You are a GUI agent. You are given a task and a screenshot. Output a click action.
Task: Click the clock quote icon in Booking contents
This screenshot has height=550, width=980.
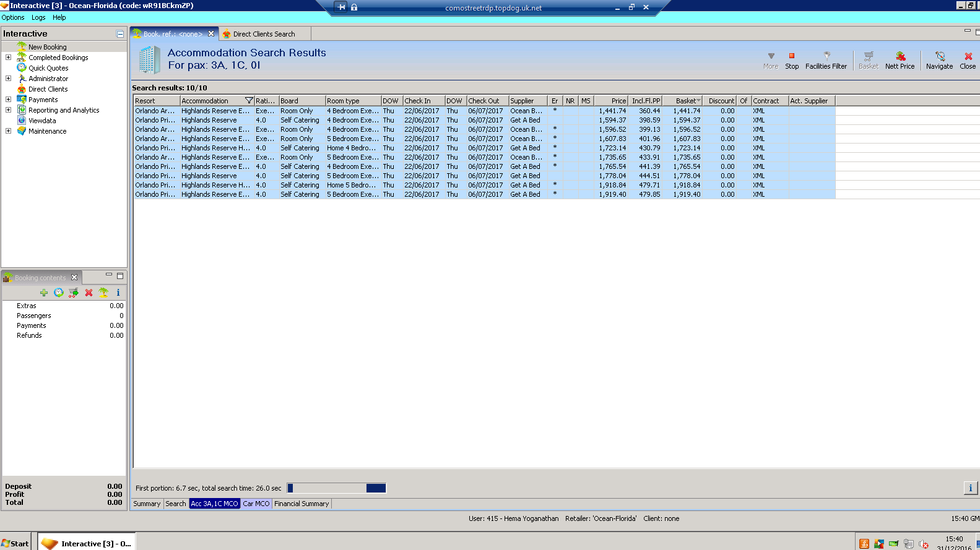coord(59,293)
